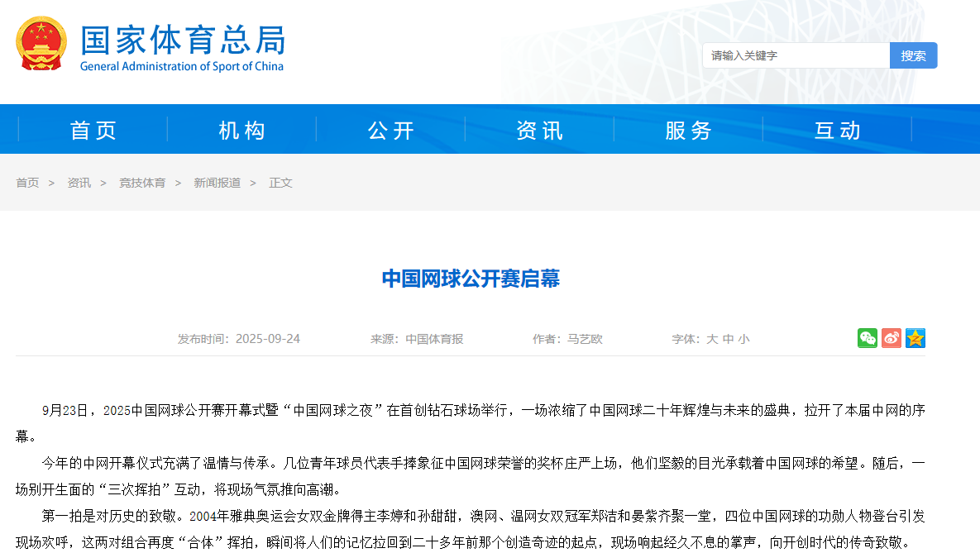Open the 资讯 navigation menu item
The height and width of the screenshot is (553, 980).
click(x=540, y=130)
